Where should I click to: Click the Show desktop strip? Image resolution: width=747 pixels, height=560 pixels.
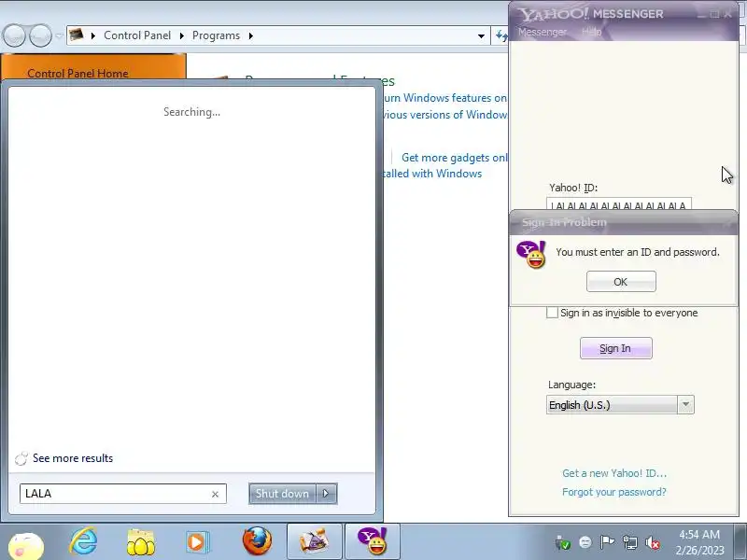[x=740, y=541]
